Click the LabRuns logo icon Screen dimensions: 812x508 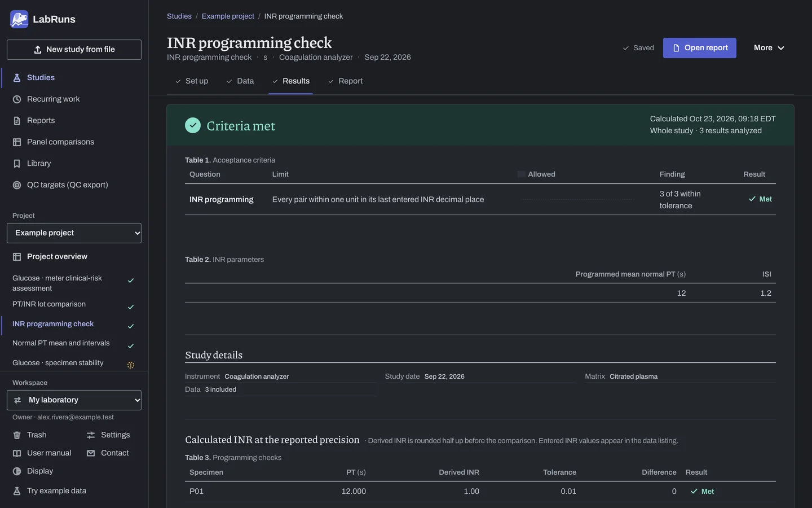coord(19,19)
